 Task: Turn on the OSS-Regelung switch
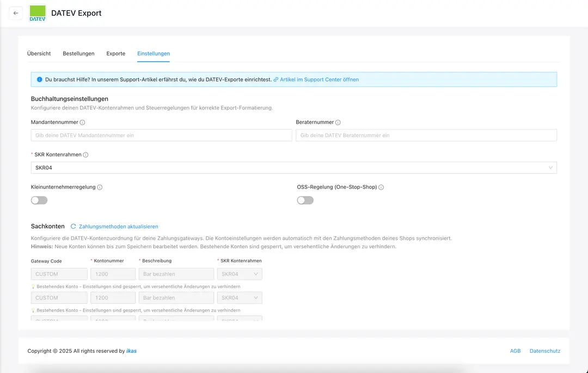pos(305,200)
